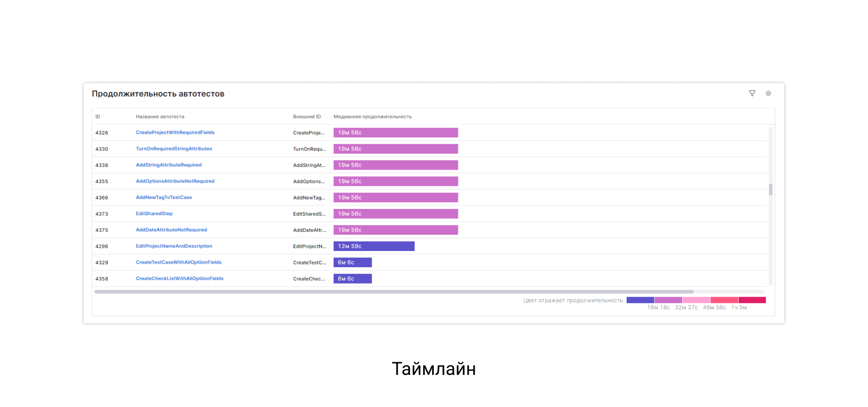Open autotest EditSharedStep link
Screen dimensions: 868x407
(154, 213)
